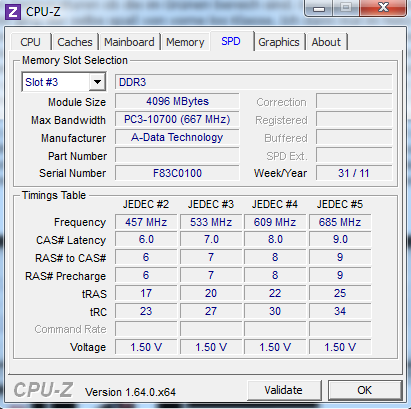Click the tRAS value 17
Screen dimensions: 411x409
point(146,293)
